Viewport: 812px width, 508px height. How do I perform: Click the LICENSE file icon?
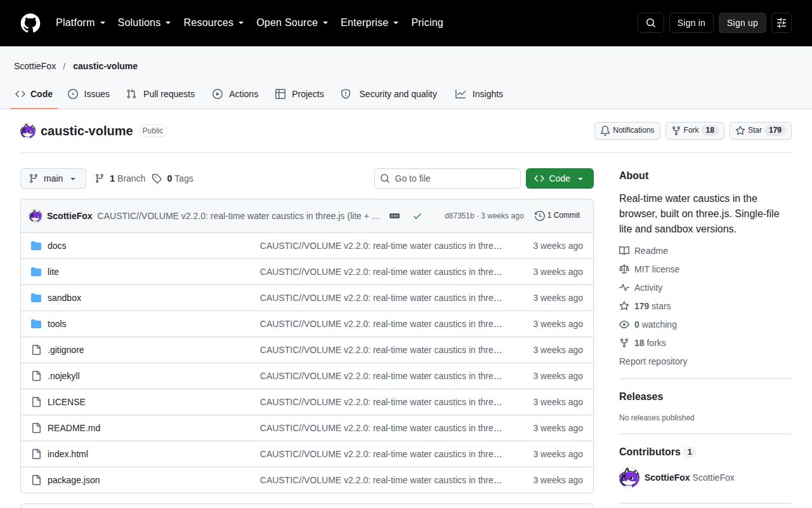[x=36, y=402]
